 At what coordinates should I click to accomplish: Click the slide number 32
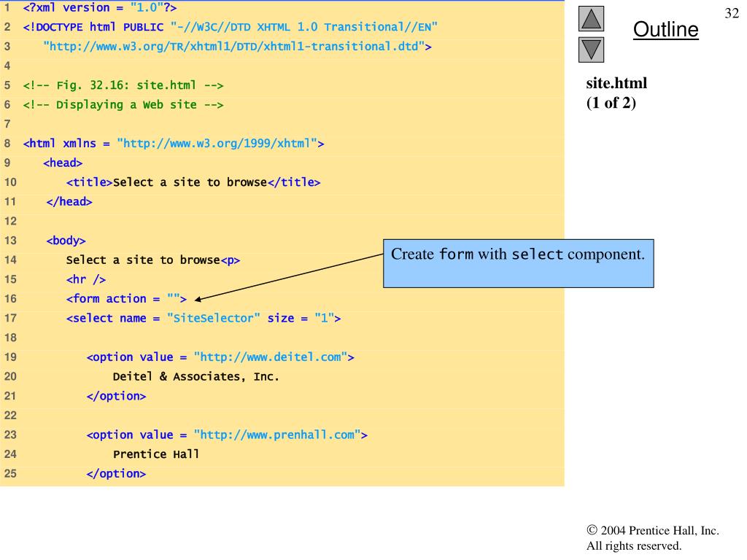pyautogui.click(x=732, y=13)
